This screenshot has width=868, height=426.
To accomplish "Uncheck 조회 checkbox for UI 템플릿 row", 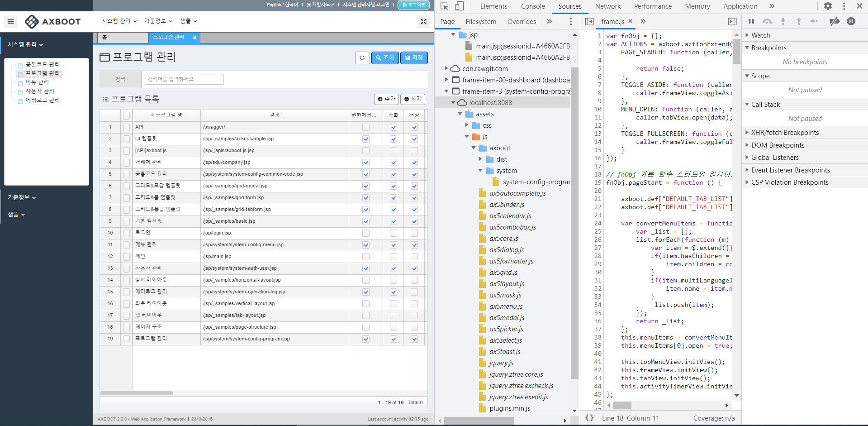I will (x=394, y=139).
